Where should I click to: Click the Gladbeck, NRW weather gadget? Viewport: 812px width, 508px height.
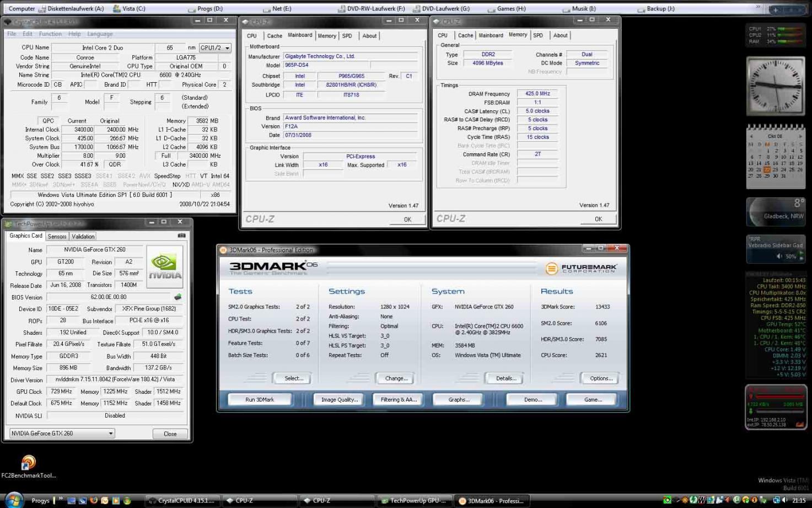click(775, 211)
